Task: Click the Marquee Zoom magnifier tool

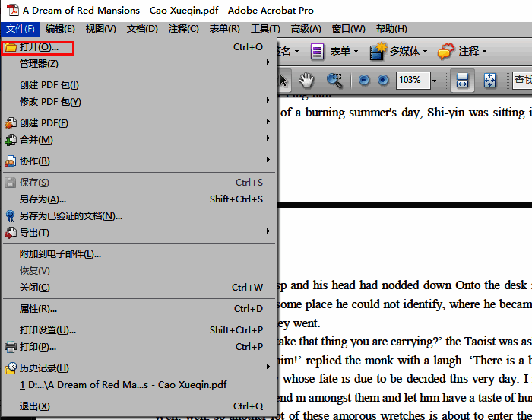Action: pyautogui.click(x=334, y=80)
